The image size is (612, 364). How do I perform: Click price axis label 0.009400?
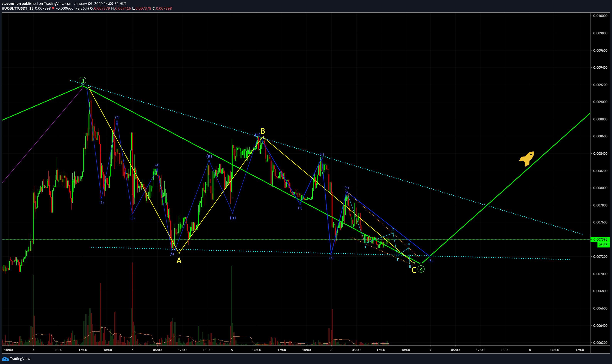(600, 67)
